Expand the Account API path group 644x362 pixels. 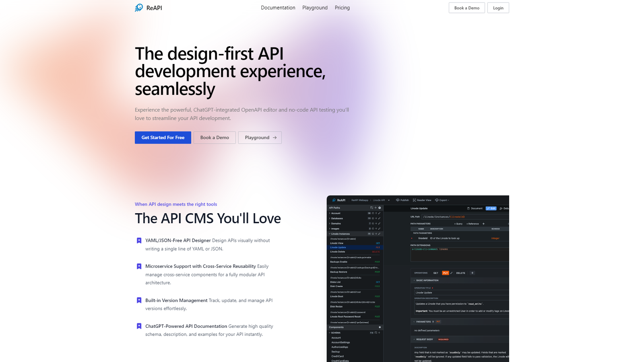click(330, 213)
